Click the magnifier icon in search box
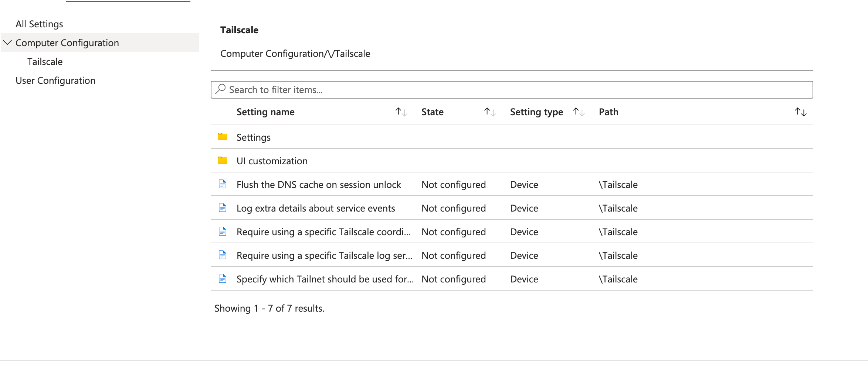The image size is (868, 367). click(x=221, y=89)
